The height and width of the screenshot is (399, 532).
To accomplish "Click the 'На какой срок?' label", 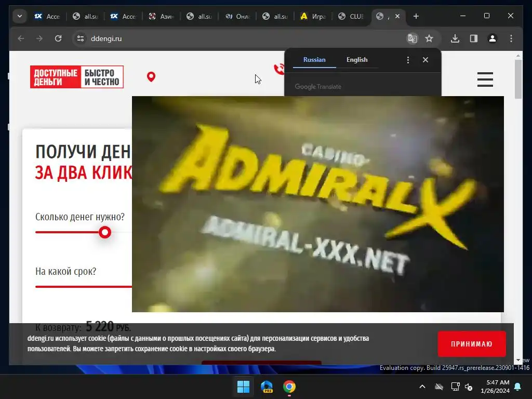I will tap(66, 271).
